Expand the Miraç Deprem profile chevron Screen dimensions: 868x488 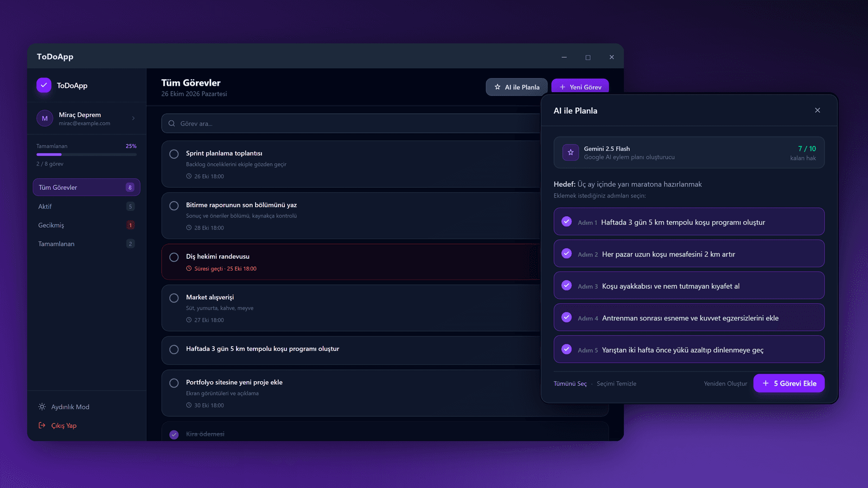[133, 118]
